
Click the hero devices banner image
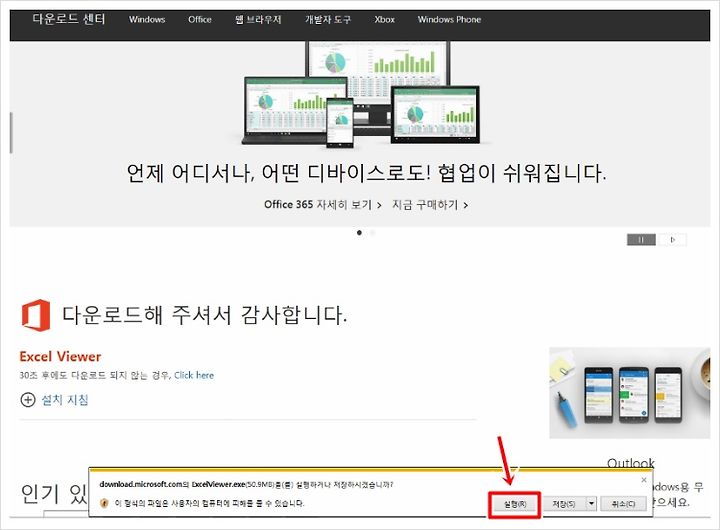361,95
